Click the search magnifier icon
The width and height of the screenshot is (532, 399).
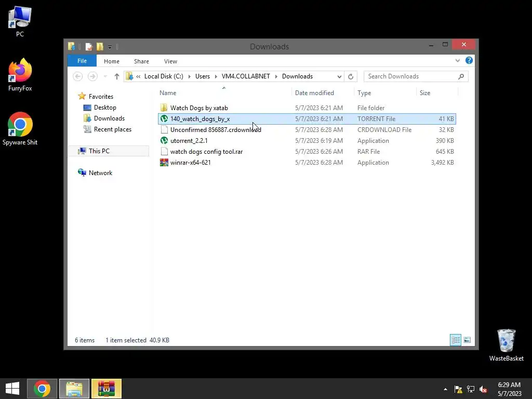[461, 76]
